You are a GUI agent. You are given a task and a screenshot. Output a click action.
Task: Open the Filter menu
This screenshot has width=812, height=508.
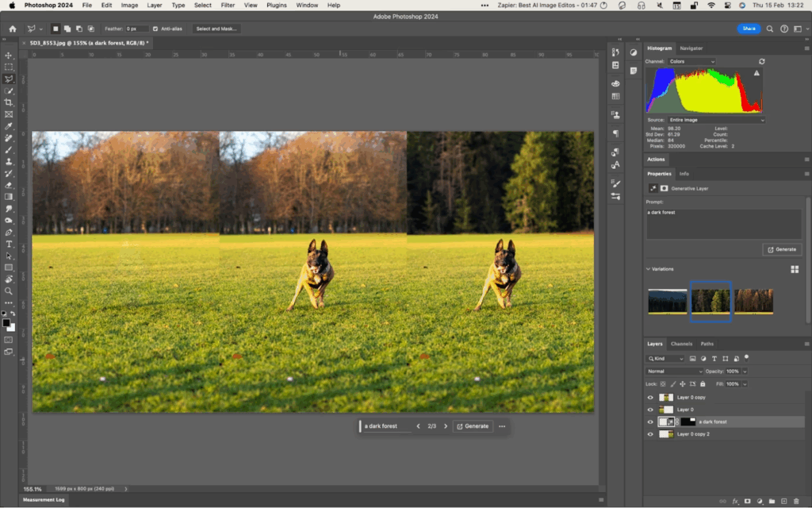[x=228, y=5]
